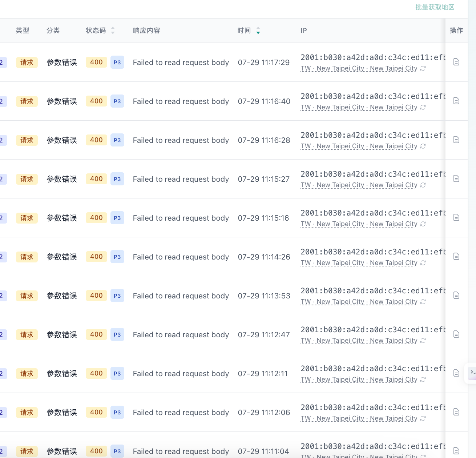Click response text in 11:12:47 row
Viewport: 476px width, 458px height.
coord(181,335)
